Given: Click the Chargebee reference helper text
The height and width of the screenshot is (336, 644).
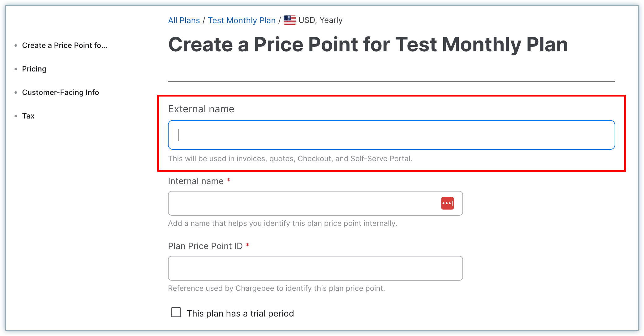Looking at the screenshot, I should (x=276, y=288).
